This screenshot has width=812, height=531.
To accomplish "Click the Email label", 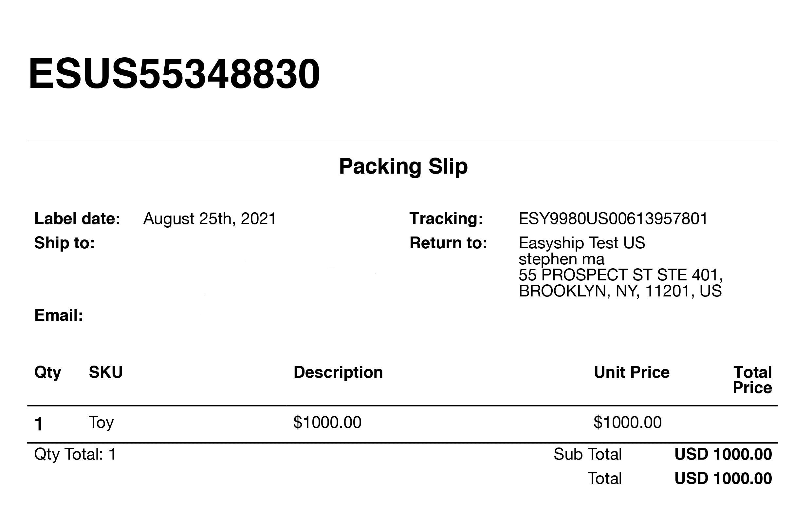I will 59,315.
